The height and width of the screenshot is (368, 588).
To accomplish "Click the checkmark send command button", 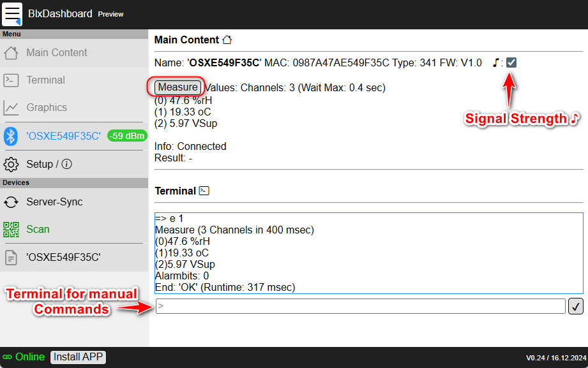I will pos(575,307).
